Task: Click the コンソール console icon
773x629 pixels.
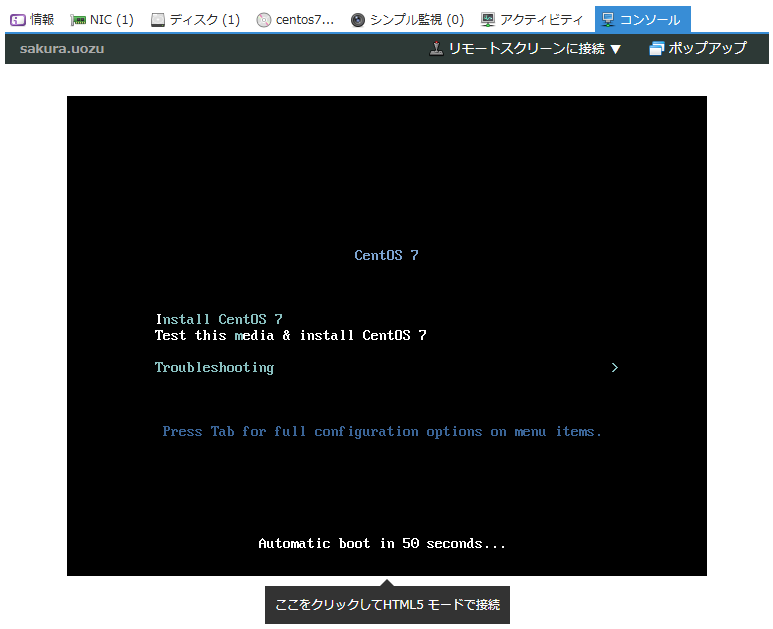Action: [x=608, y=20]
